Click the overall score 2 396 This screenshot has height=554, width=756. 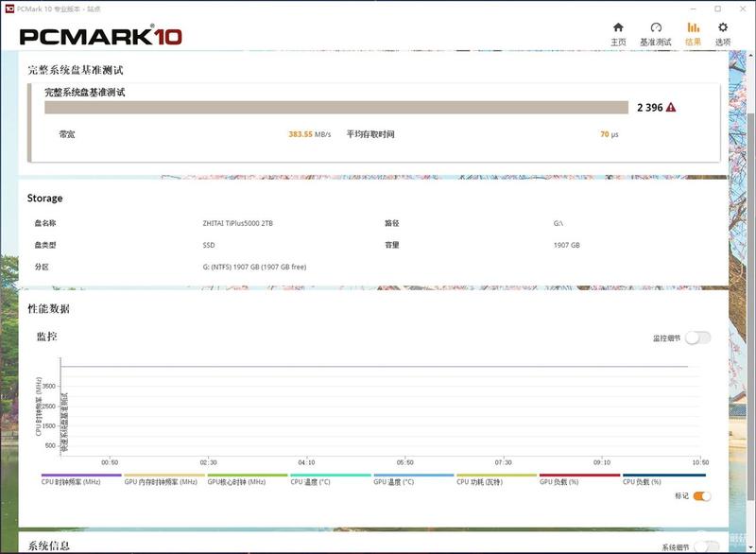click(649, 108)
